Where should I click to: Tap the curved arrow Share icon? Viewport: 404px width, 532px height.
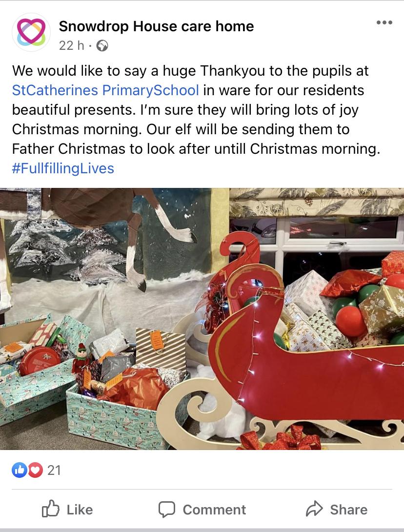pyautogui.click(x=314, y=509)
